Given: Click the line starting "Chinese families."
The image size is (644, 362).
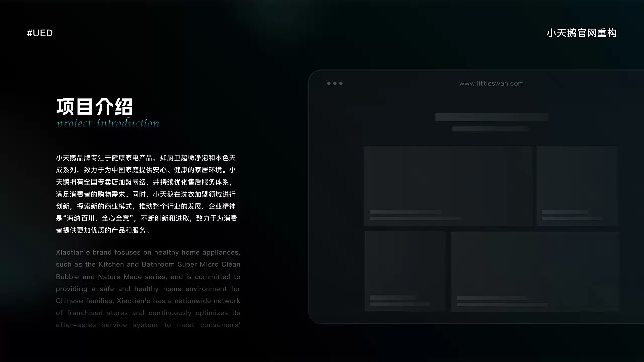Looking at the screenshot, I should point(148,301).
